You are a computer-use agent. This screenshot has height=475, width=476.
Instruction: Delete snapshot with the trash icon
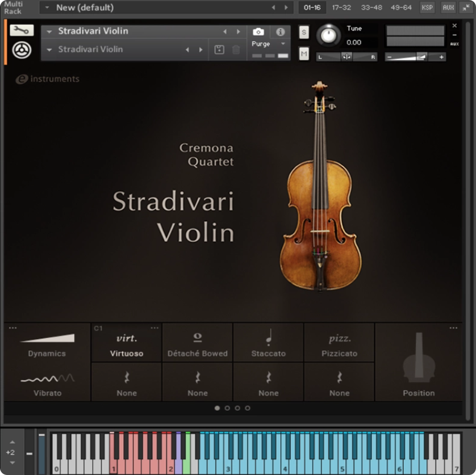pyautogui.click(x=236, y=49)
